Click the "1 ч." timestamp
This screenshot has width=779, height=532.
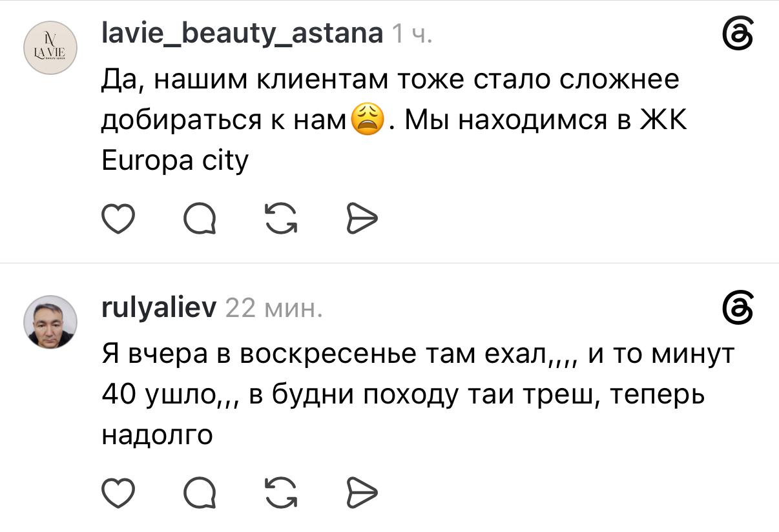point(412,32)
